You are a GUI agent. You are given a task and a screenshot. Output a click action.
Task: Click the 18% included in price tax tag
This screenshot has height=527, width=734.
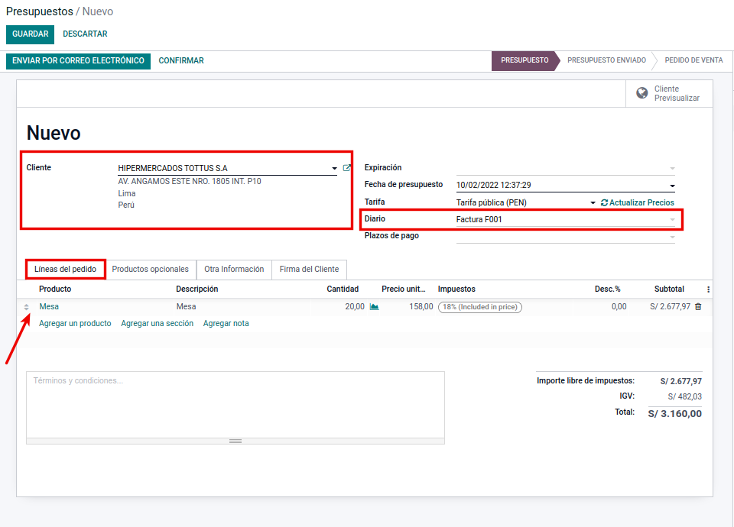click(x=480, y=307)
